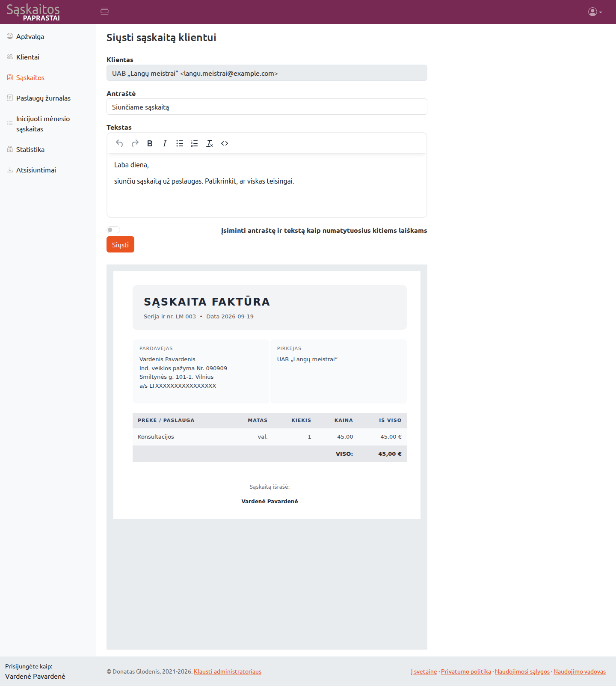This screenshot has width=616, height=686.
Task: Toggle italic formatting in the text editor
Action: pos(165,143)
